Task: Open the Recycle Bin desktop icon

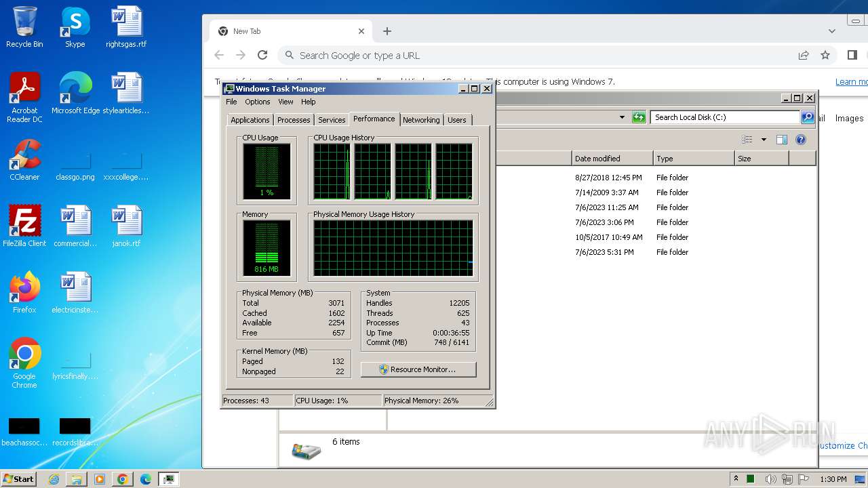Action: tap(24, 27)
